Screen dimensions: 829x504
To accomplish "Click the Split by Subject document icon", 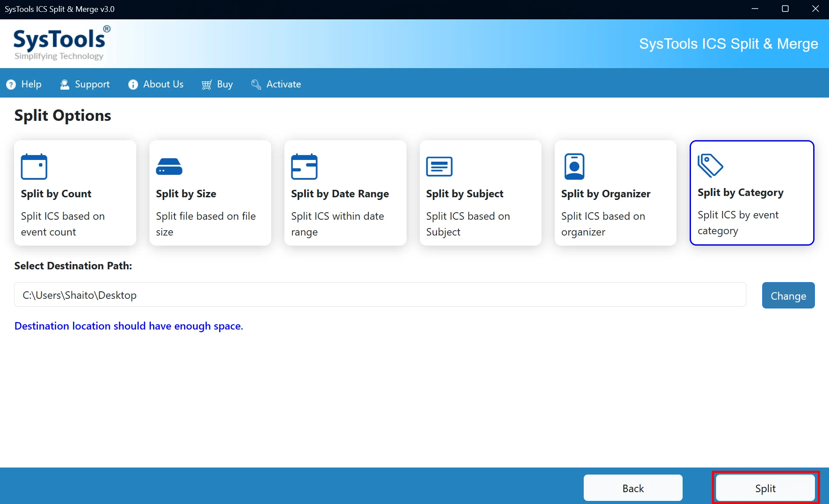I will coord(439,167).
